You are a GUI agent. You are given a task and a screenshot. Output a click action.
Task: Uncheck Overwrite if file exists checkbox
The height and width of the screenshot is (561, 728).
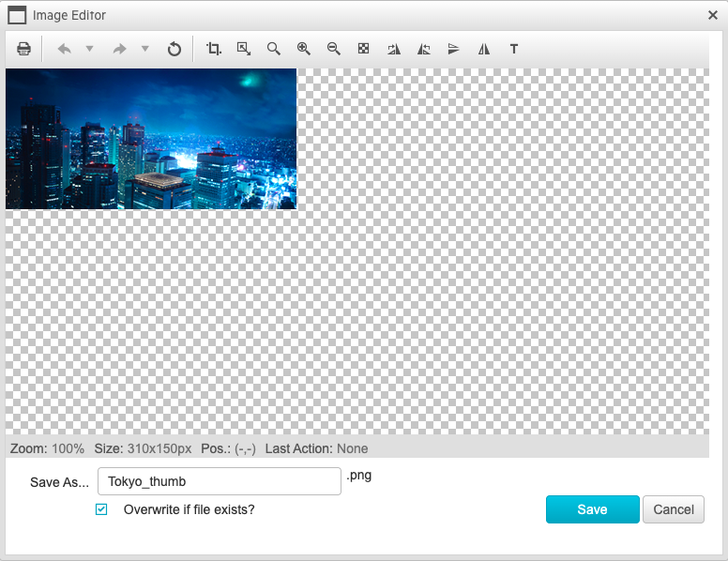click(101, 509)
